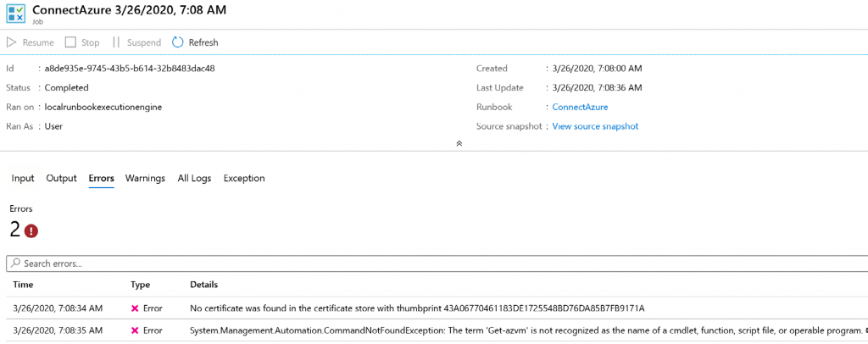Viewport: 868px width, 344px height.
Task: Click the red error count badge
Action: [x=31, y=230]
